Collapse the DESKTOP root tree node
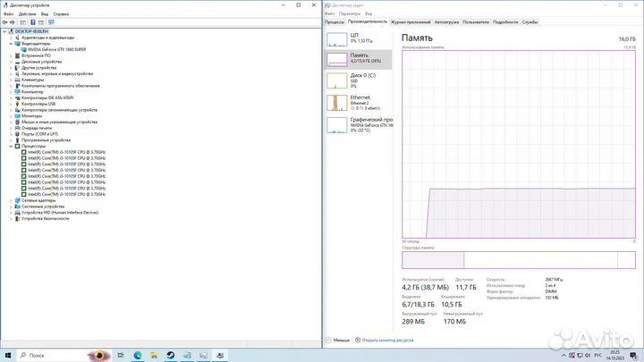Viewport: 644px width, 362px height. click(4, 31)
